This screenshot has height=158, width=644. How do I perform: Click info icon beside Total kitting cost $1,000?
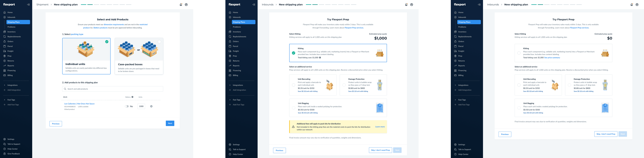pos(320,58)
